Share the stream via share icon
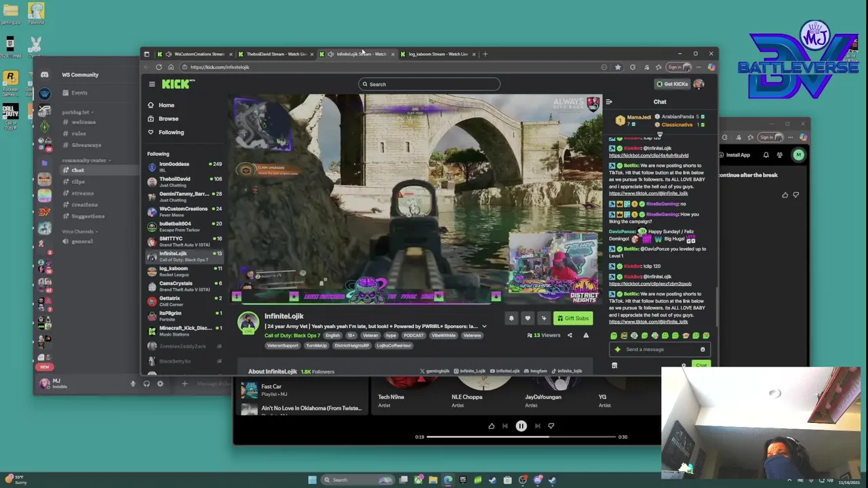This screenshot has width=868, height=488. click(570, 335)
